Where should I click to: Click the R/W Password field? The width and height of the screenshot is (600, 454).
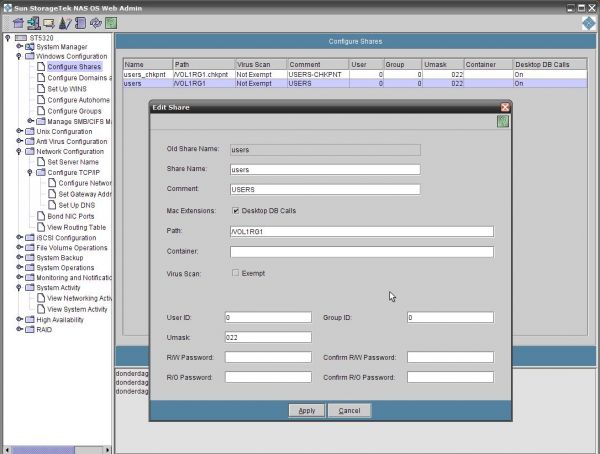(268, 357)
